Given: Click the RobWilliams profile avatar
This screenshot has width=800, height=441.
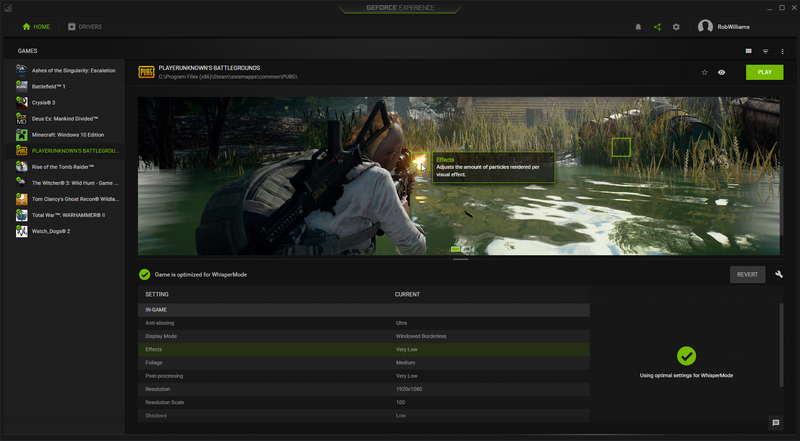Looking at the screenshot, I should 705,27.
